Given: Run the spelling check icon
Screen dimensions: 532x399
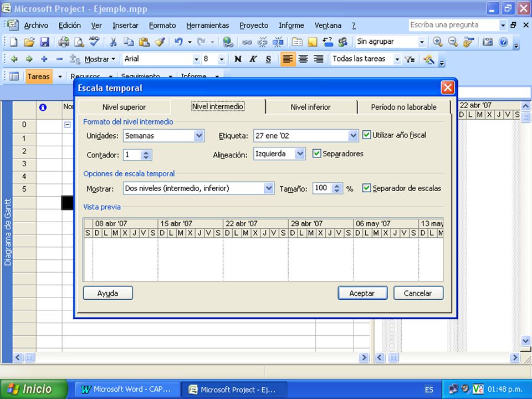Looking at the screenshot, I should coord(94,42).
